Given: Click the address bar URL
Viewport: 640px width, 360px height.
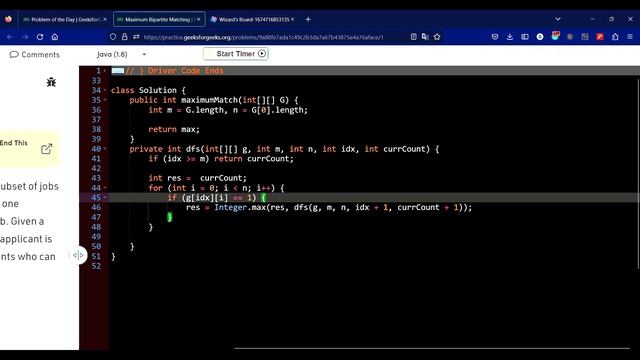Looking at the screenshot, I should point(263,37).
